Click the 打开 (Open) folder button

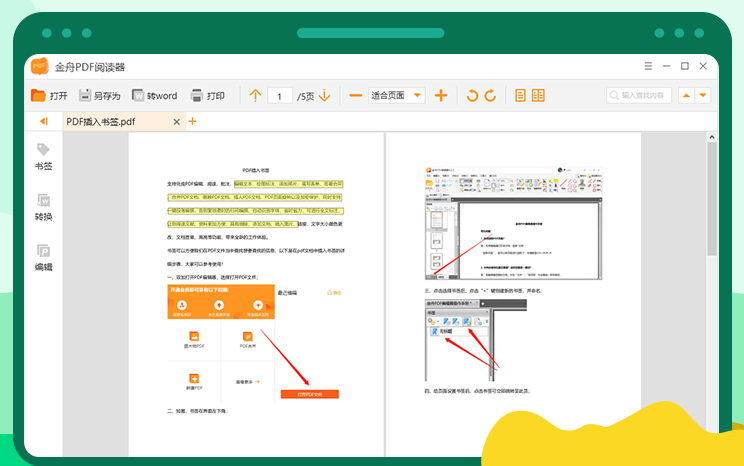pos(49,95)
